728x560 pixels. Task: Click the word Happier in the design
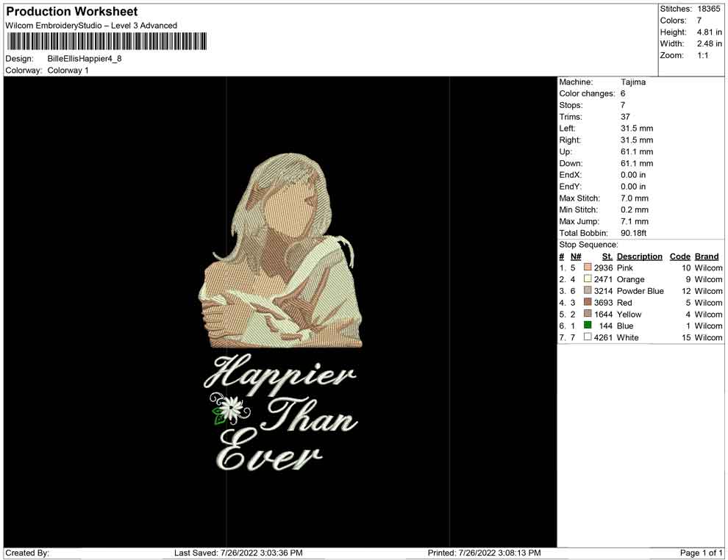[x=279, y=376]
